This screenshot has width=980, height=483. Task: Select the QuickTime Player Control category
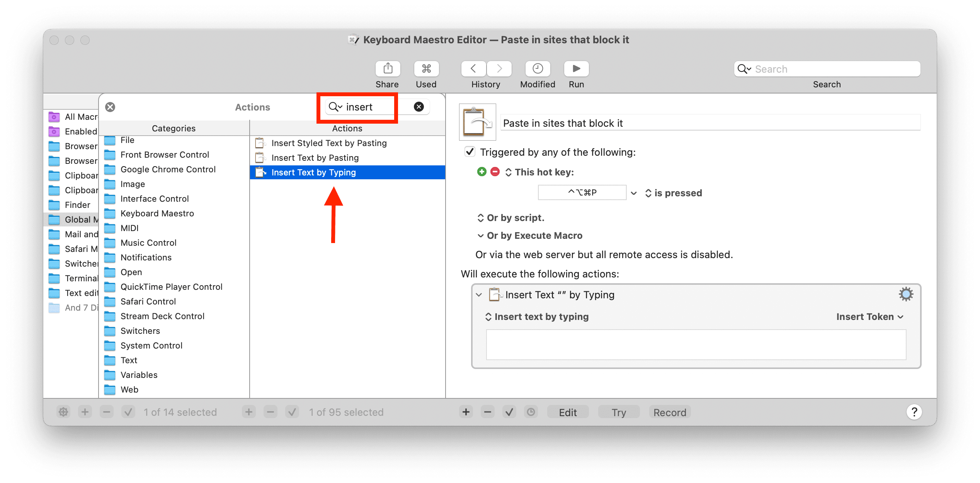174,287
